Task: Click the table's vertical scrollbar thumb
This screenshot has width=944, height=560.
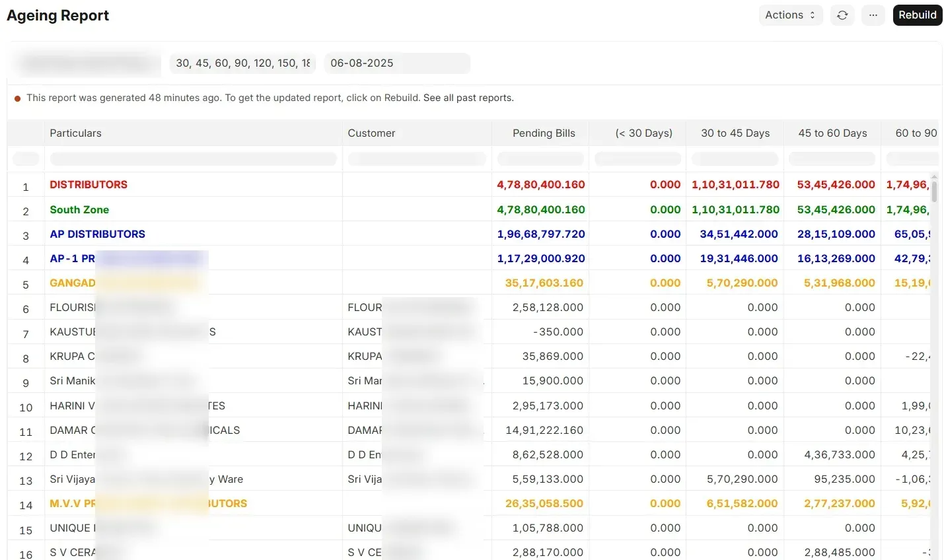Action: [x=934, y=191]
